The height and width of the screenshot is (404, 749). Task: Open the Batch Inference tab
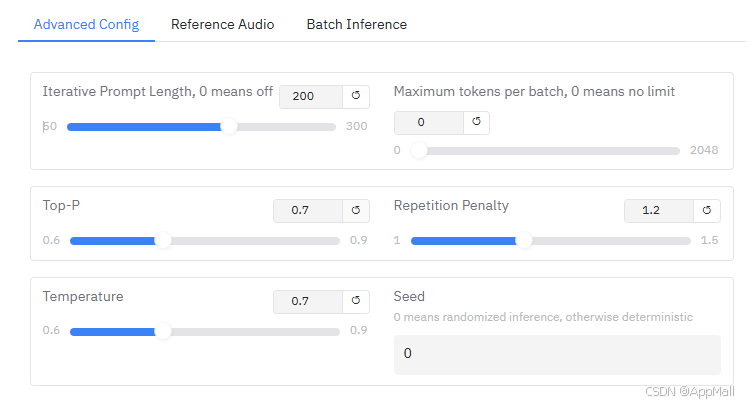tap(356, 24)
